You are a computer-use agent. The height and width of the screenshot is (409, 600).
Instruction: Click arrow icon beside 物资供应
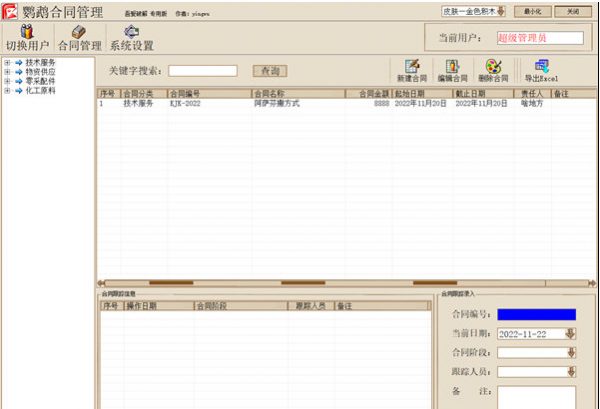[19, 72]
